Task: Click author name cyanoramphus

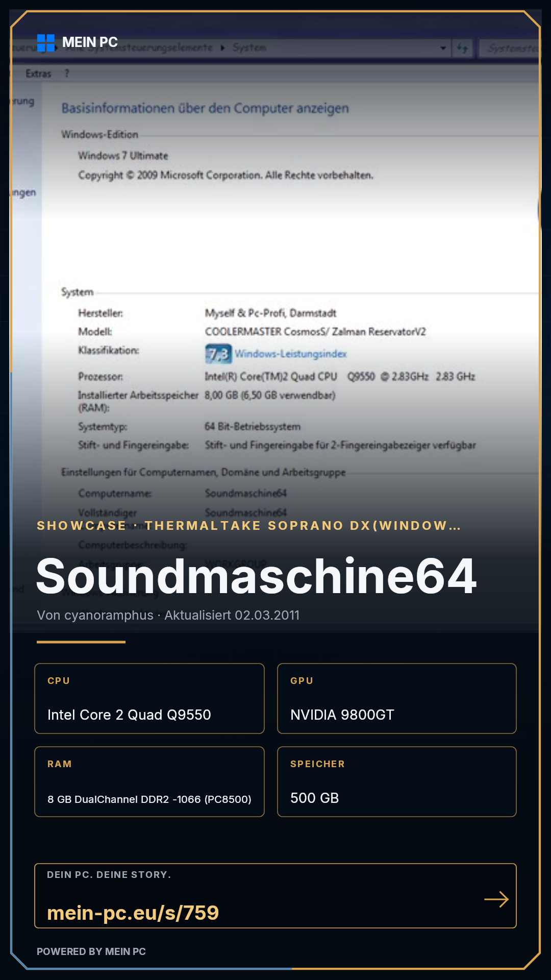Action: [109, 616]
